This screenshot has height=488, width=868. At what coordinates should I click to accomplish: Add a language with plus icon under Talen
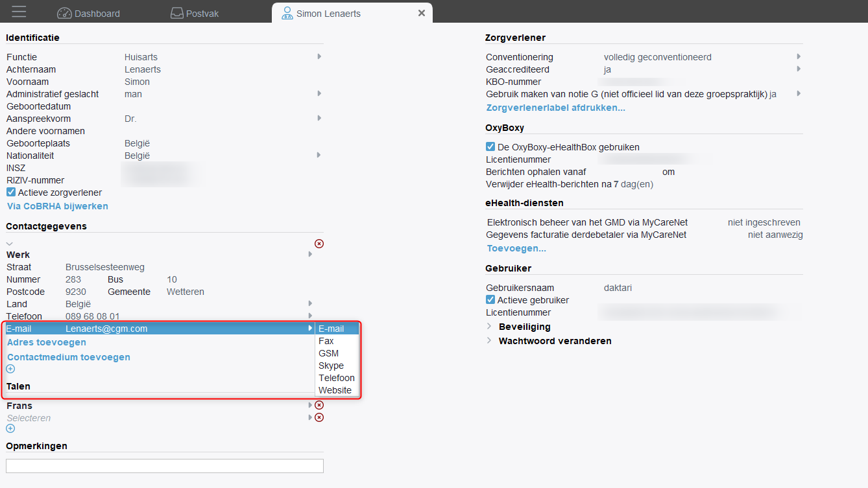pos(10,428)
